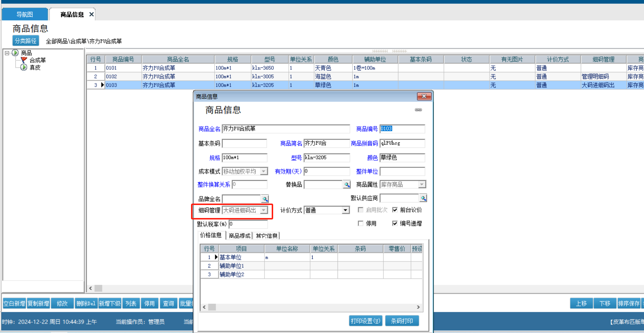This screenshot has width=644, height=333.
Task: Click the 打印设置 button
Action: click(365, 321)
